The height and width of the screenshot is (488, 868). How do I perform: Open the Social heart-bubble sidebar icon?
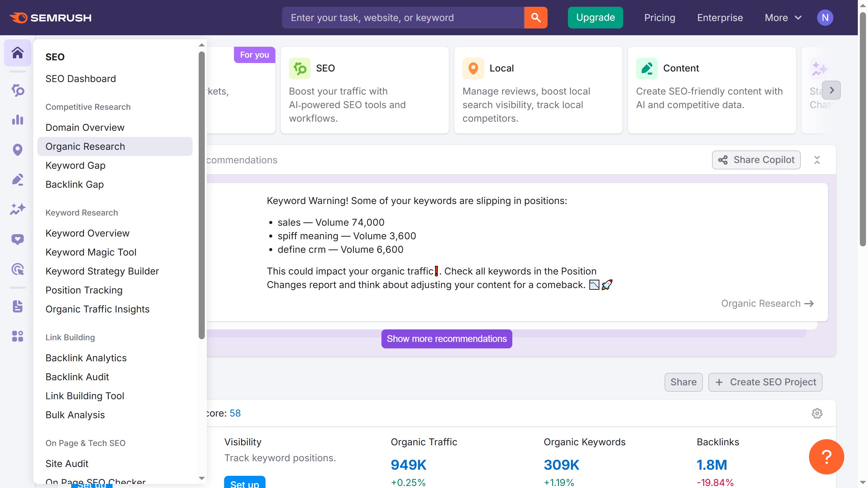(x=18, y=239)
